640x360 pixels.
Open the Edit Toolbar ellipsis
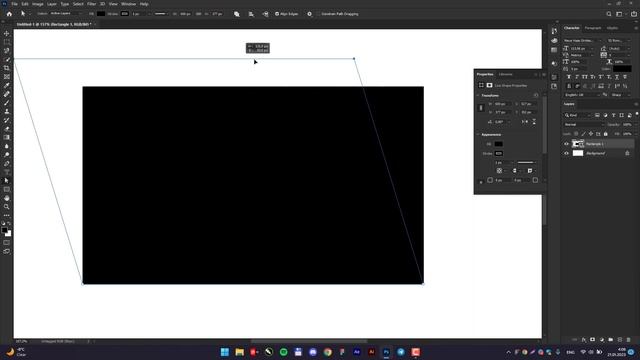coord(7,215)
